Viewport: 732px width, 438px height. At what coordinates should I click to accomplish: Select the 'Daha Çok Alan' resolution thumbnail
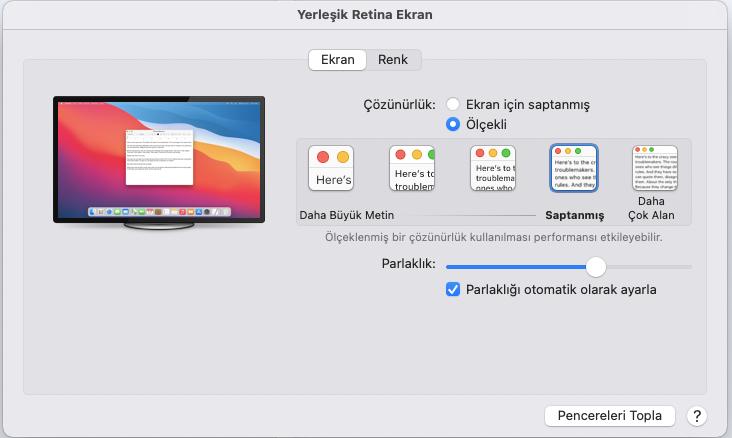(x=654, y=168)
